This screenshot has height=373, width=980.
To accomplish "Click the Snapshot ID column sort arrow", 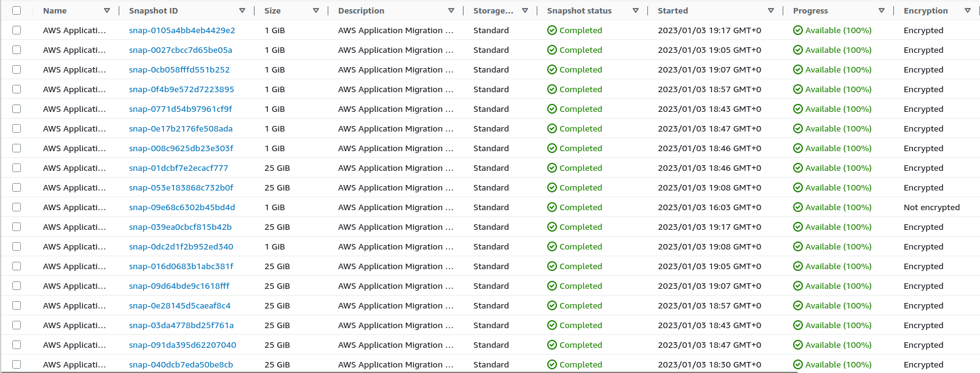I will [242, 10].
